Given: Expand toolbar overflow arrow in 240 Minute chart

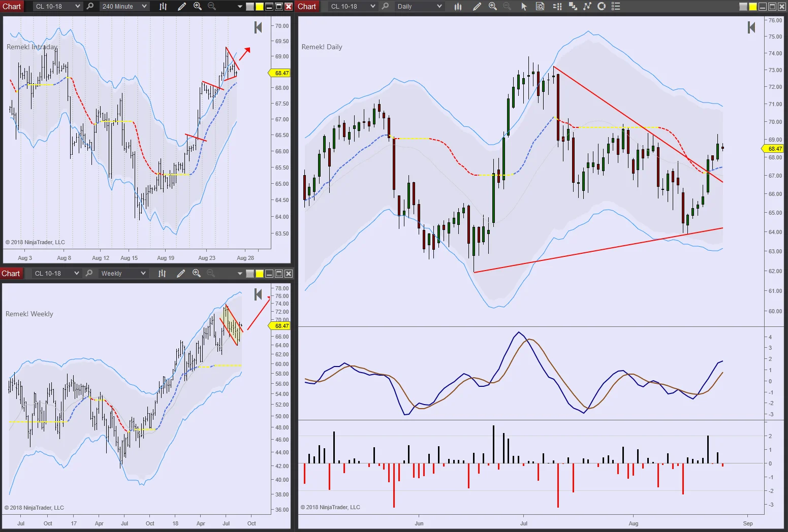Looking at the screenshot, I should pyautogui.click(x=240, y=7).
